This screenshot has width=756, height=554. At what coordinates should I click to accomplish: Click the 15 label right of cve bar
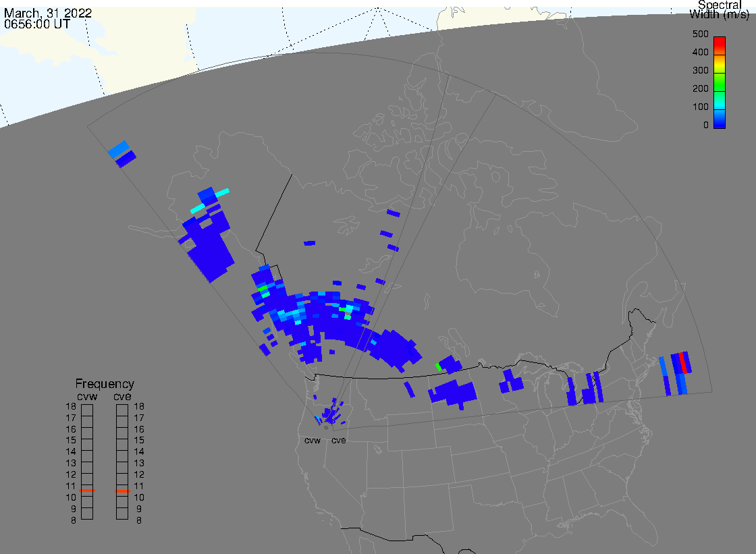(x=139, y=440)
